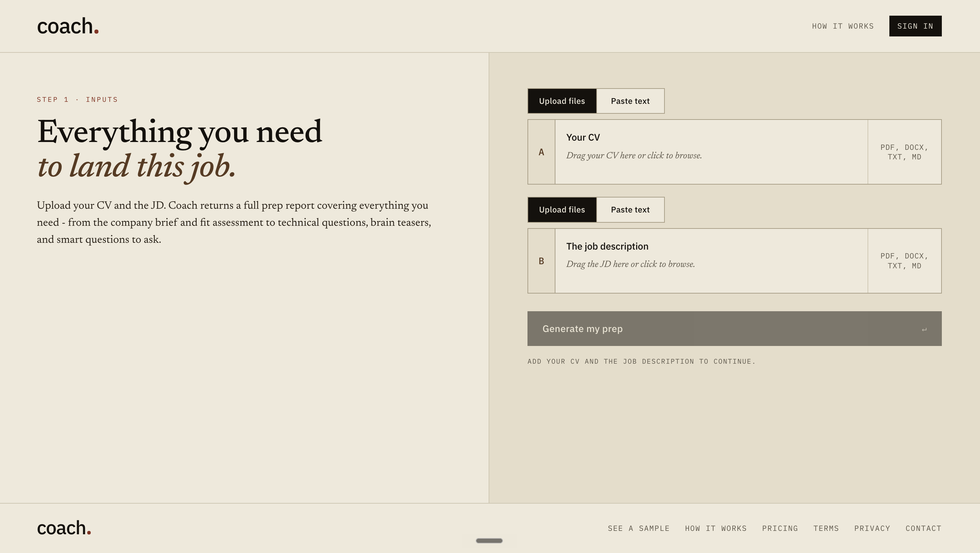Click the Generate my prep button
This screenshot has height=553, width=980.
pos(734,329)
